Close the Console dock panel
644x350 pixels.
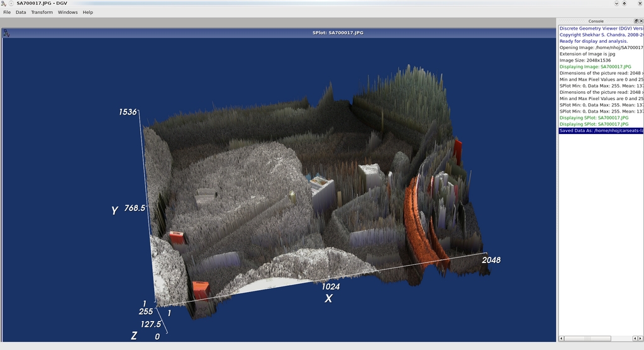tap(641, 21)
